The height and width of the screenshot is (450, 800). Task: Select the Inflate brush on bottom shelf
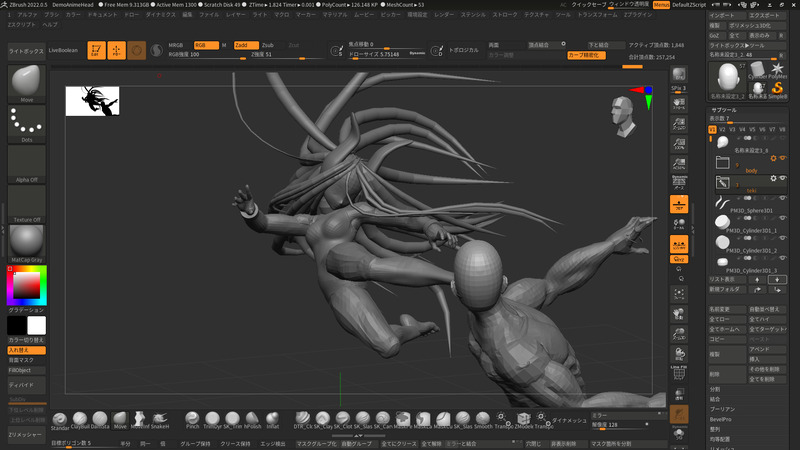[272, 417]
